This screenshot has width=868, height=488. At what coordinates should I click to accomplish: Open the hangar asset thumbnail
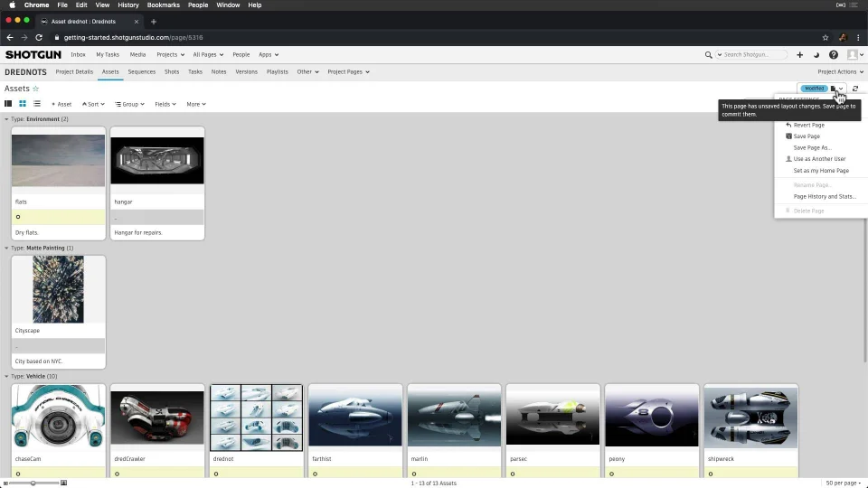(x=157, y=160)
